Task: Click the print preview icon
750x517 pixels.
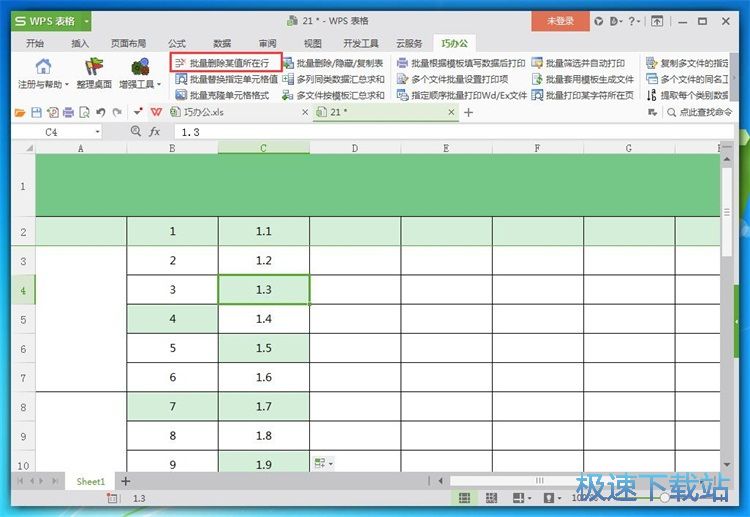Action: (x=84, y=113)
